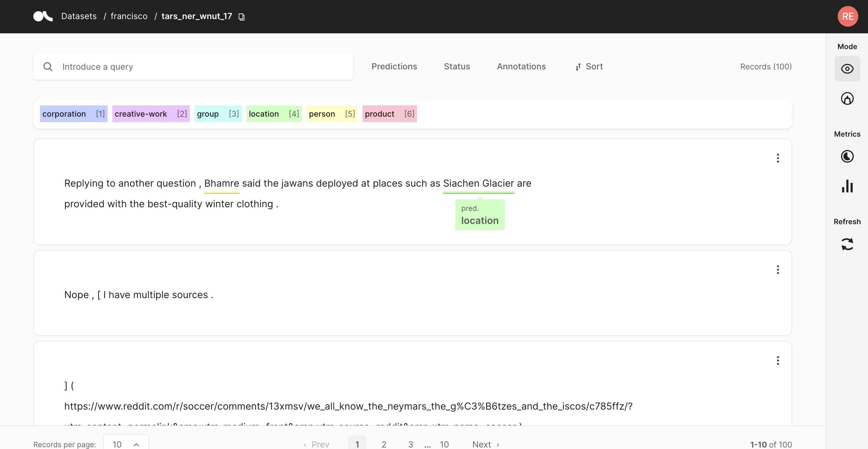Open francisco workspace breadcrumb
Viewport: 868px width, 449px height.
(129, 16)
